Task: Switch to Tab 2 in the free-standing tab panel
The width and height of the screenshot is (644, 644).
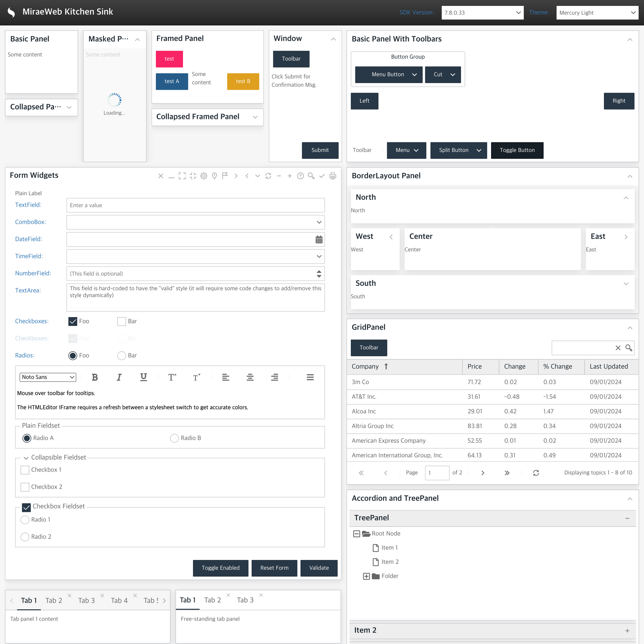Action: pyautogui.click(x=212, y=600)
